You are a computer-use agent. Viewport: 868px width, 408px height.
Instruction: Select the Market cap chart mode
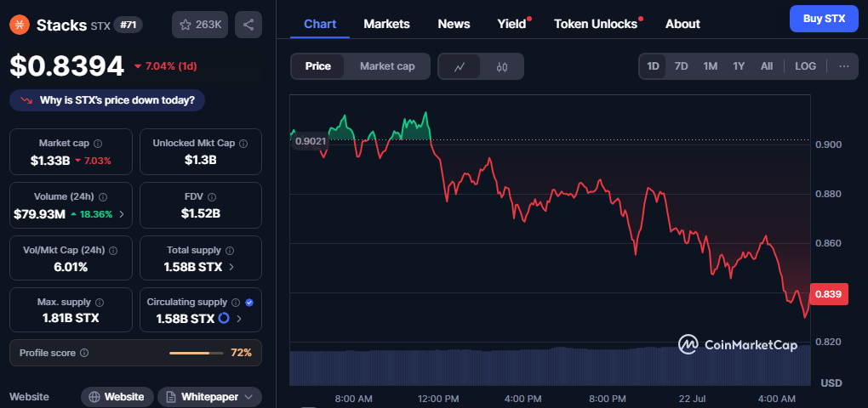pos(387,66)
